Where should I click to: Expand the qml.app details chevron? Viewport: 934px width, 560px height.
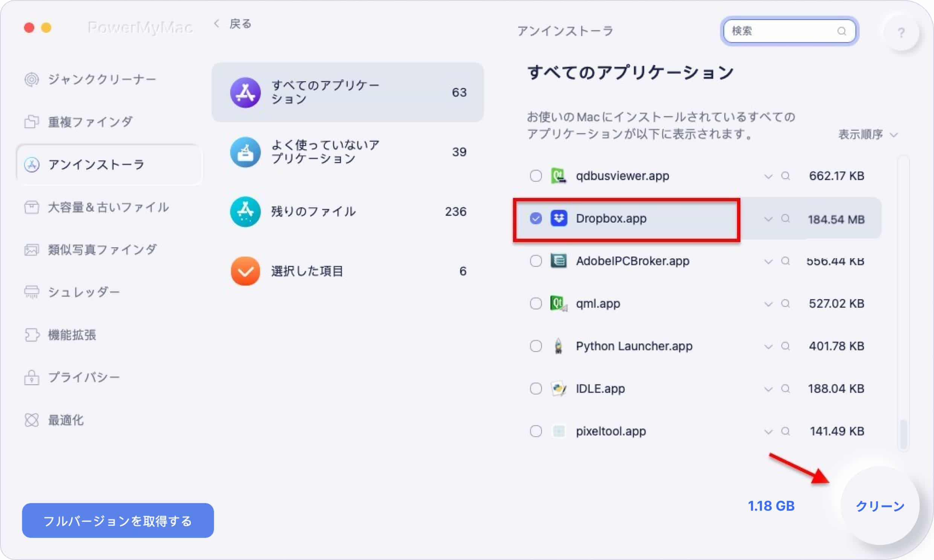[768, 304]
